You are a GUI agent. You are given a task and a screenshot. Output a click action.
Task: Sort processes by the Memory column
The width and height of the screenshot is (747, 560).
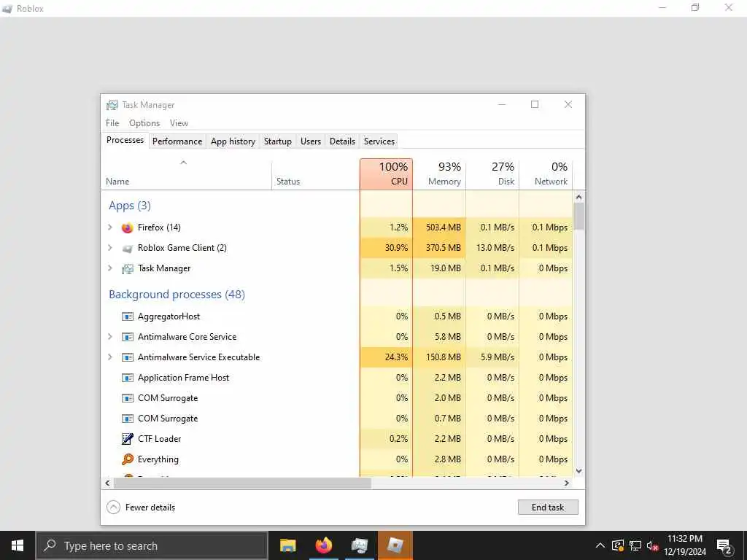[439, 174]
